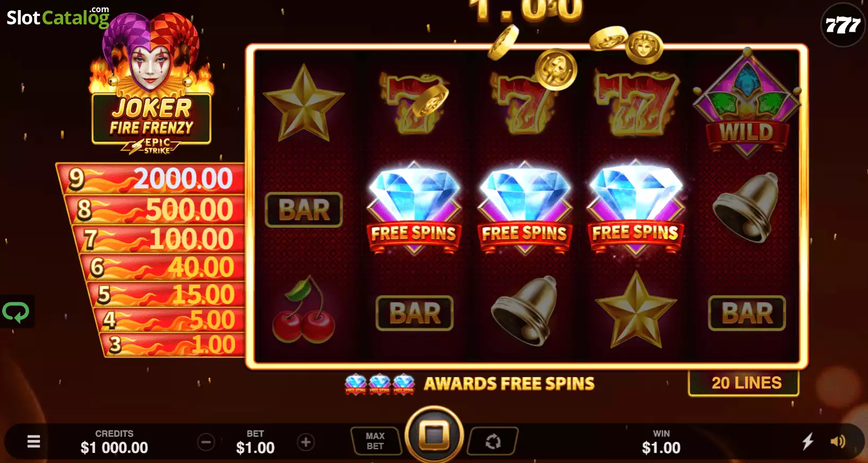
Task: Stop the spin with center button
Action: (435, 435)
